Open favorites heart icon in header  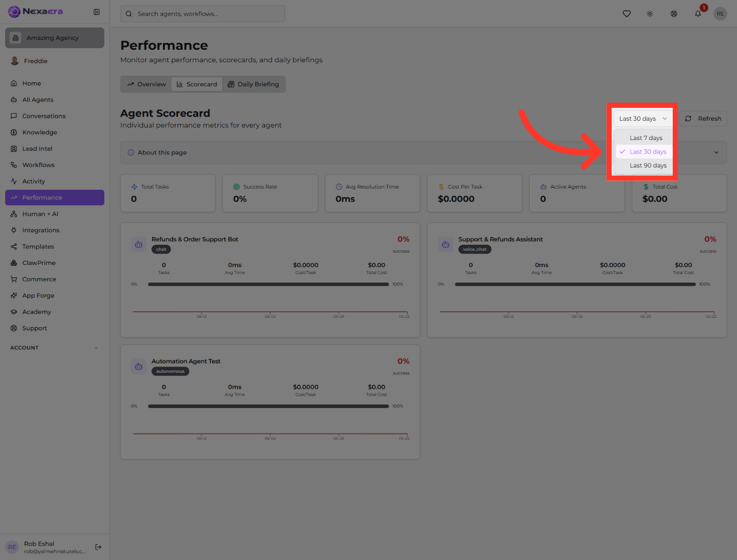(x=627, y=14)
